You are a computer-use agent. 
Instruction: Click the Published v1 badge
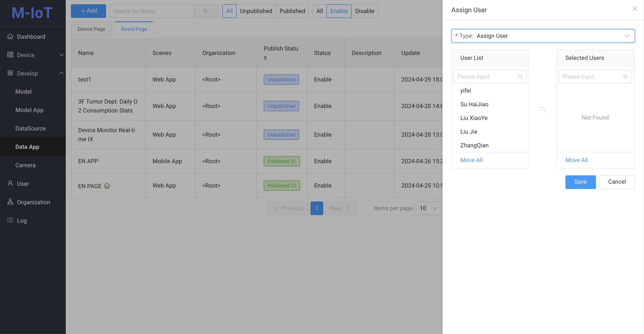coord(281,161)
